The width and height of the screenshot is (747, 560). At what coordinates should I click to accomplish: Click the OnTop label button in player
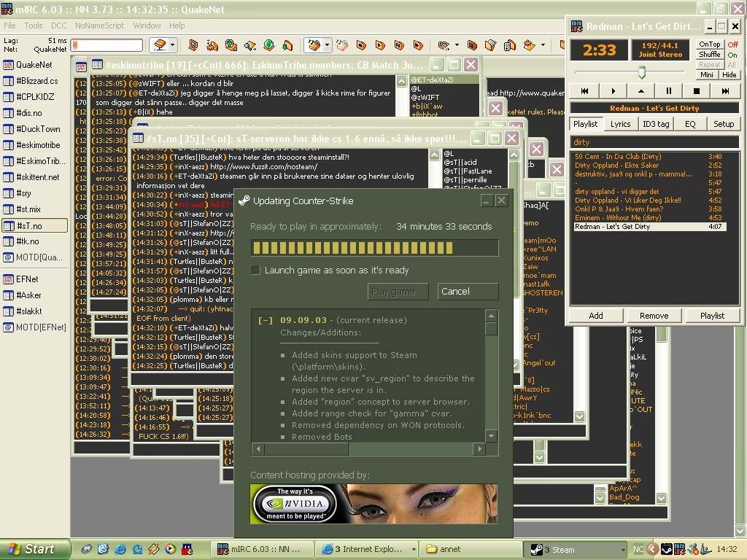[x=709, y=44]
